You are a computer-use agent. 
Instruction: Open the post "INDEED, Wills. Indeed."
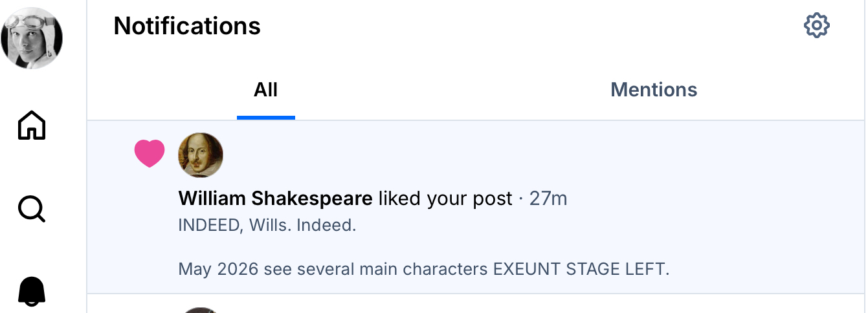click(267, 226)
